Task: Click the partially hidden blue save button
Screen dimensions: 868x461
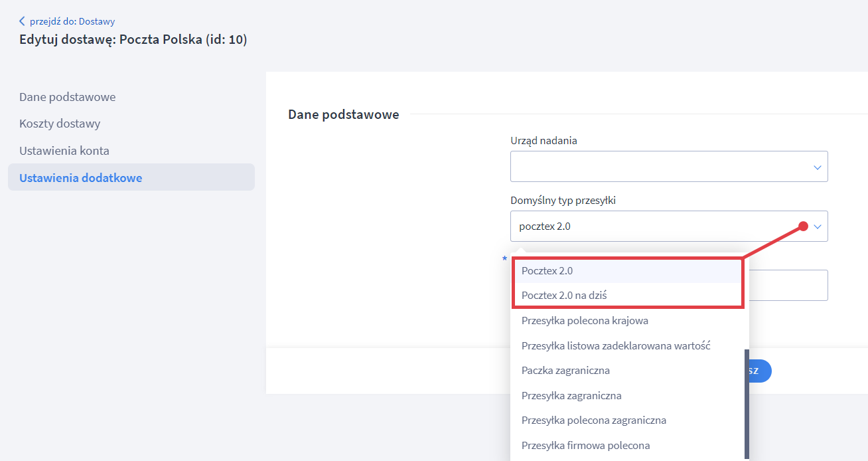Action: click(x=760, y=371)
